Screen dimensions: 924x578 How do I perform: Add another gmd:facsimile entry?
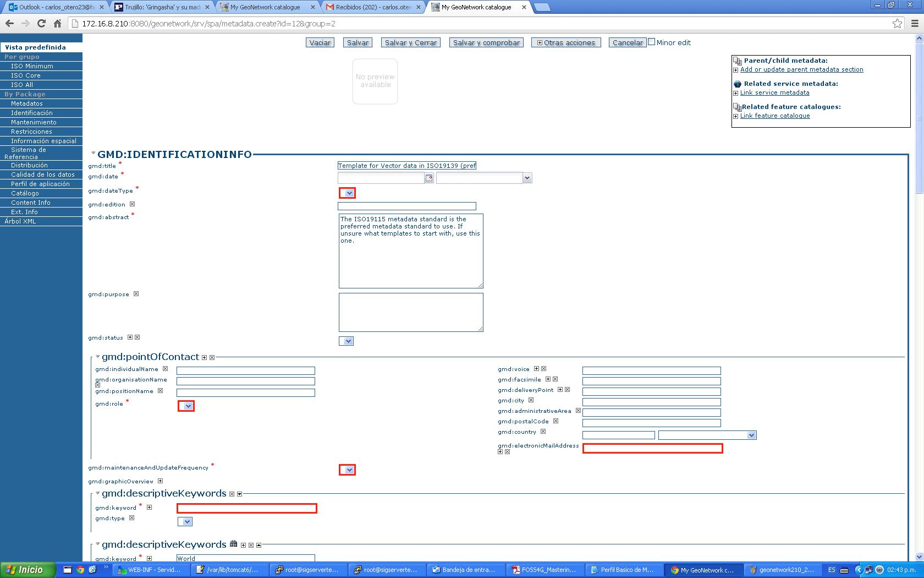(x=548, y=379)
